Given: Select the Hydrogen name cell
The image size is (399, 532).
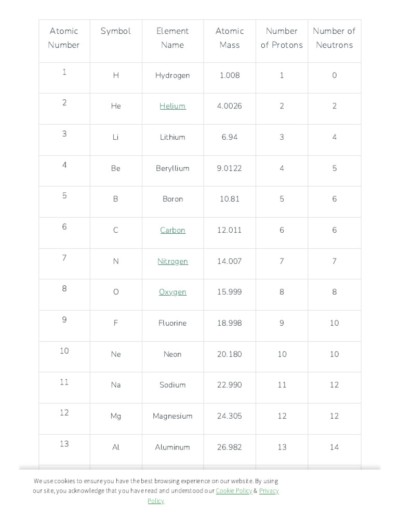Looking at the screenshot, I should [172, 75].
